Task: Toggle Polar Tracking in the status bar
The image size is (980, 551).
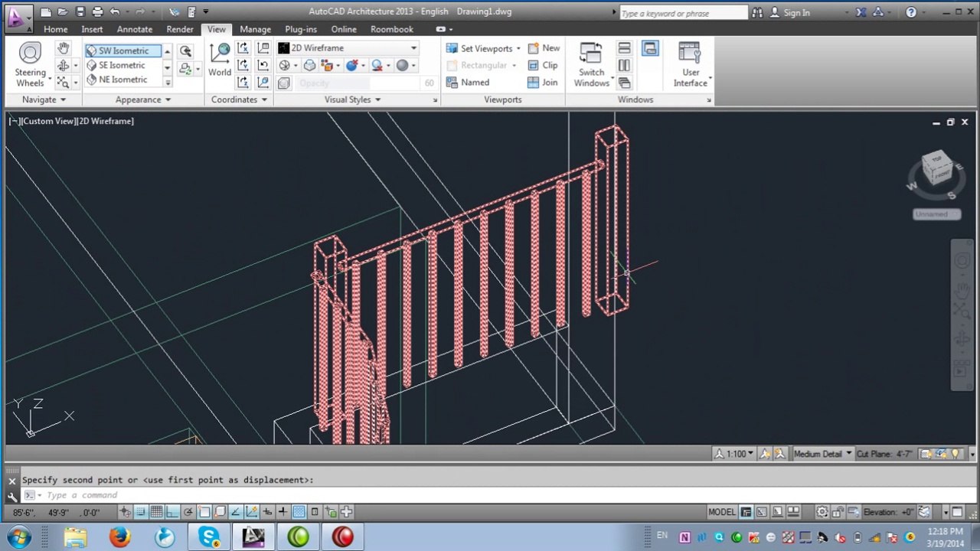Action: click(188, 512)
